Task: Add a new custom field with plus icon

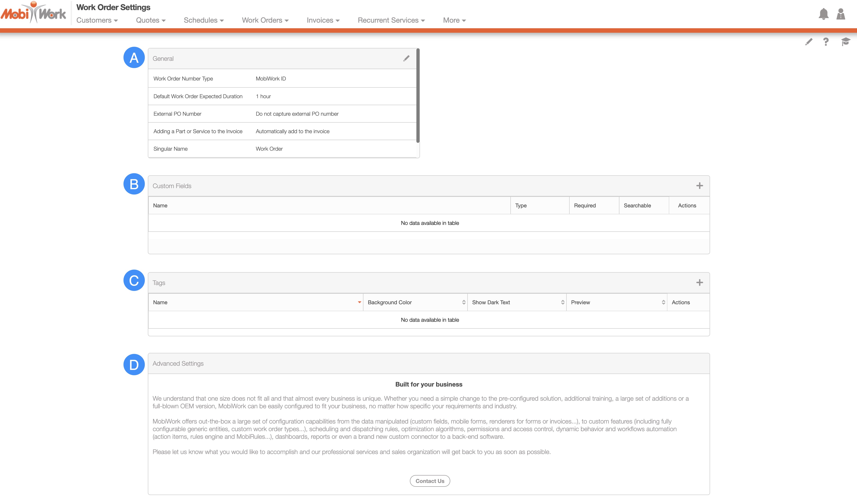Action: [x=699, y=186]
